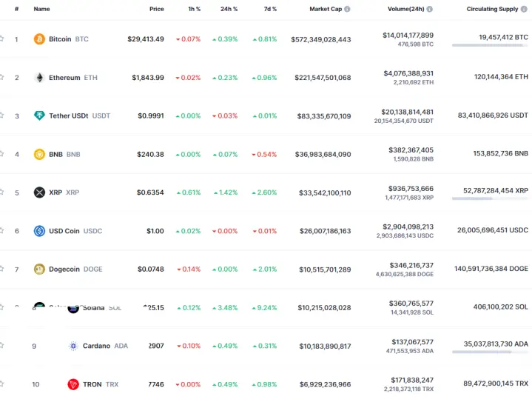Click Solana 7d change 9.24%
This screenshot has height=402, width=532.
pyautogui.click(x=264, y=308)
